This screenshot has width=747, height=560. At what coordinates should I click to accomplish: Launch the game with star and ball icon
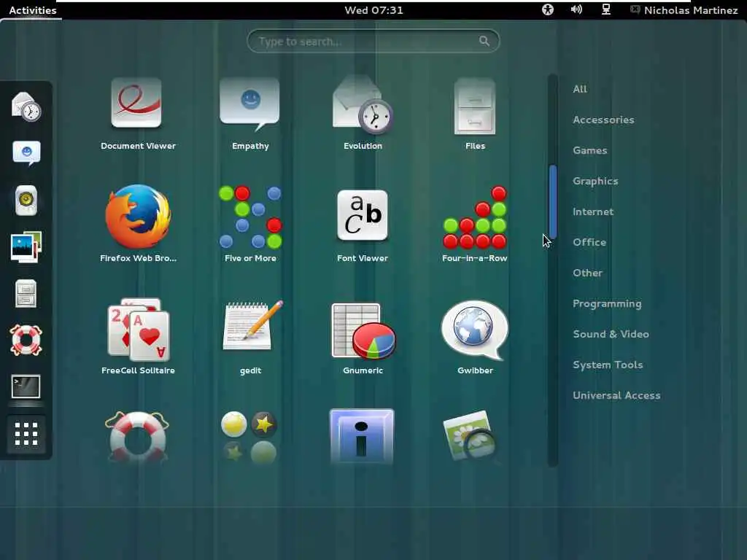pos(249,437)
